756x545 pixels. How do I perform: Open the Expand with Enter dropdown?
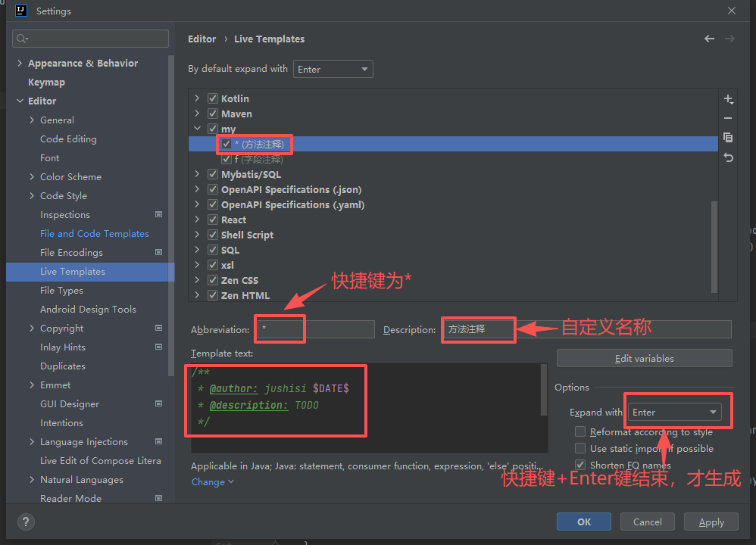674,412
